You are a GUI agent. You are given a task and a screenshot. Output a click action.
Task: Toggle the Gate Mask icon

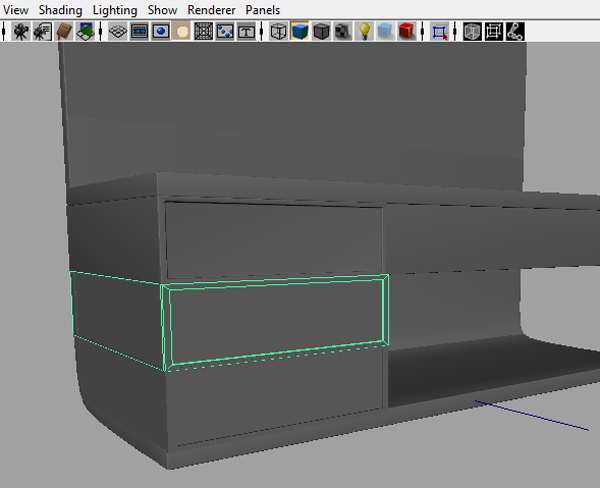click(182, 31)
